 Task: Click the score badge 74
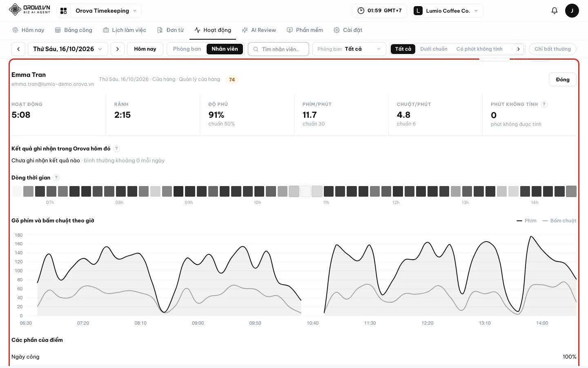[232, 80]
